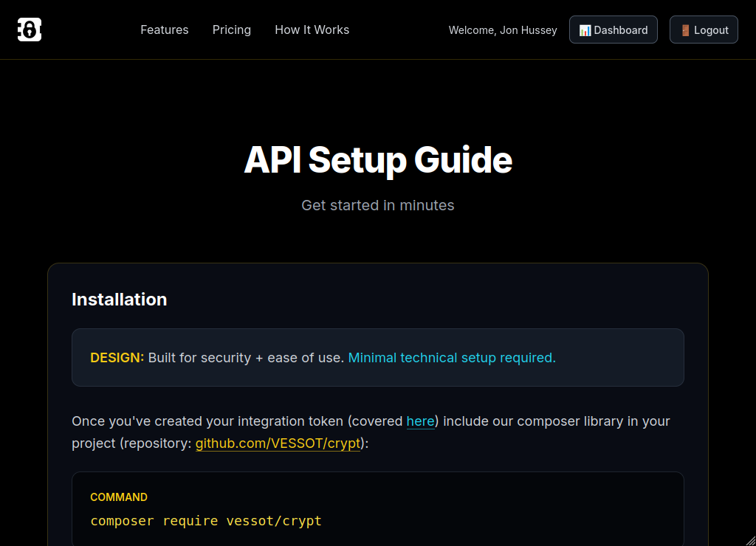Open the Features nav item
The image size is (756, 546).
coord(165,30)
